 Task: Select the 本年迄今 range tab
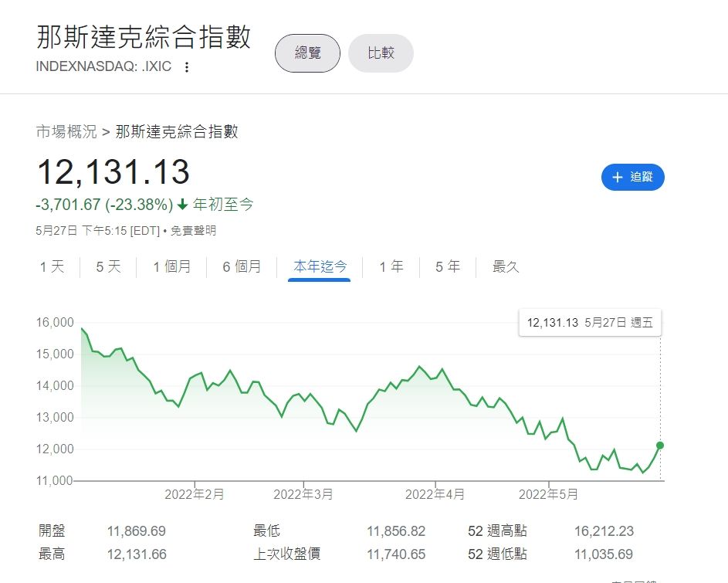320,267
